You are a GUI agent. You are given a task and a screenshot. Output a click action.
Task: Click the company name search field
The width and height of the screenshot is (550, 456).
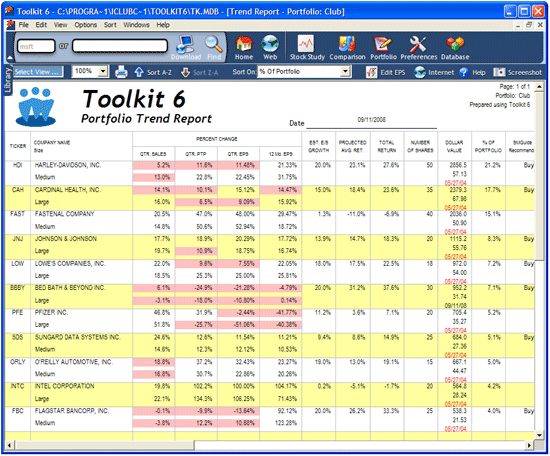[120, 46]
